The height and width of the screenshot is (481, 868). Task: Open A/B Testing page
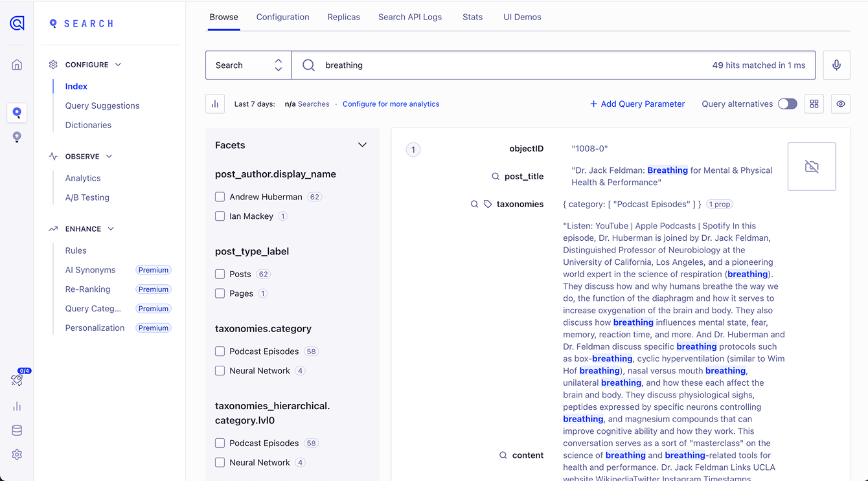tap(87, 197)
